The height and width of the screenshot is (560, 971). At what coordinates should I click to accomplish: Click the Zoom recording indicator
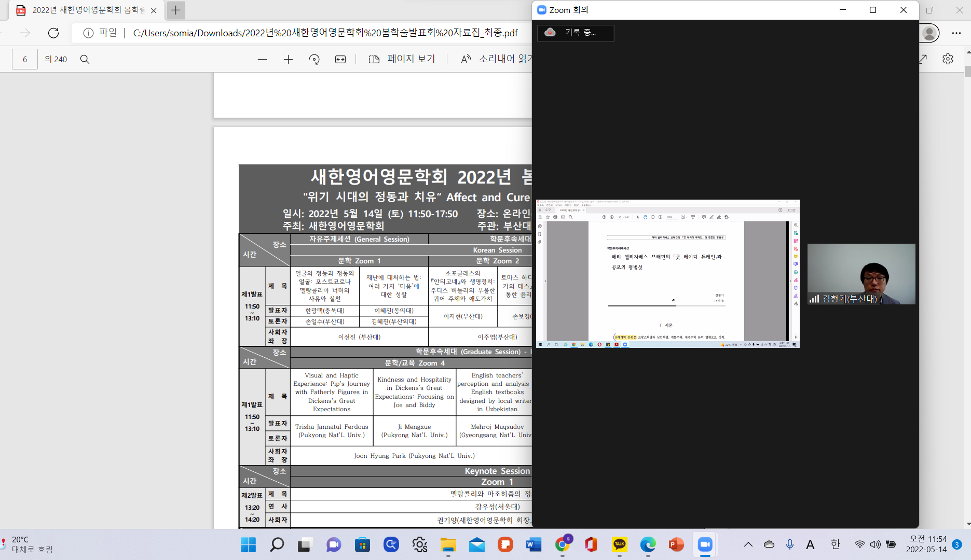click(575, 33)
